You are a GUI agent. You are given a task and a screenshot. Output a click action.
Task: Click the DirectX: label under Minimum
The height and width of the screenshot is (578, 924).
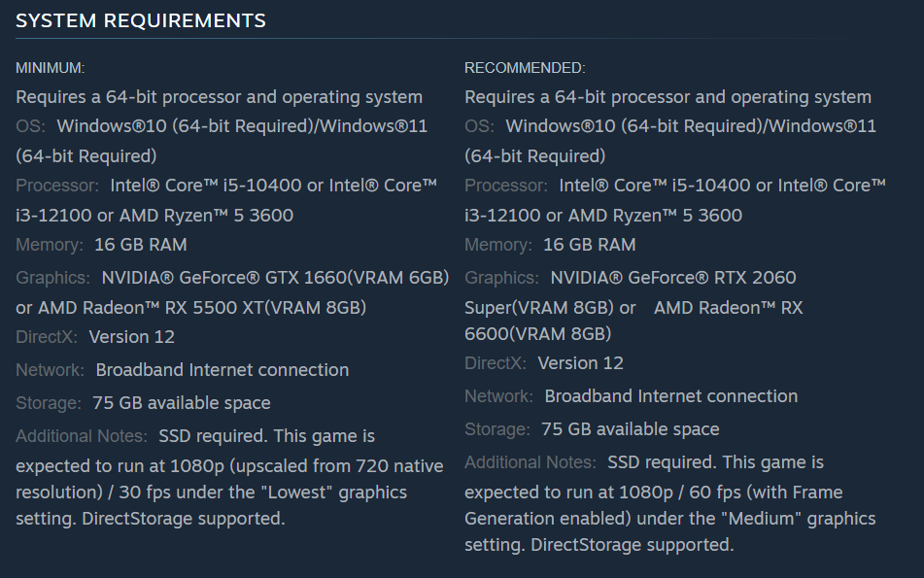(48, 337)
